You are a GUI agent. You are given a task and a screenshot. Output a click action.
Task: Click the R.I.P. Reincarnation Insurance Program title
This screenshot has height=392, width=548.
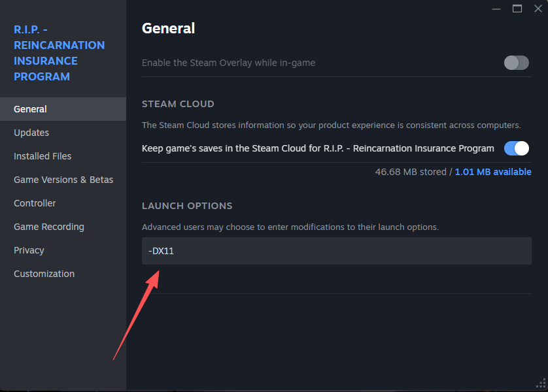coord(59,53)
